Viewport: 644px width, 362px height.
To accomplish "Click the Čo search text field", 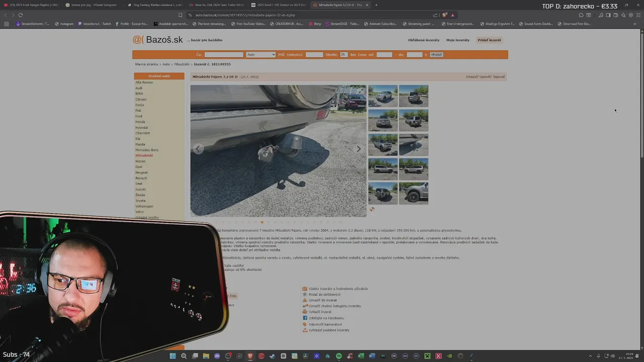I will tap(223, 54).
